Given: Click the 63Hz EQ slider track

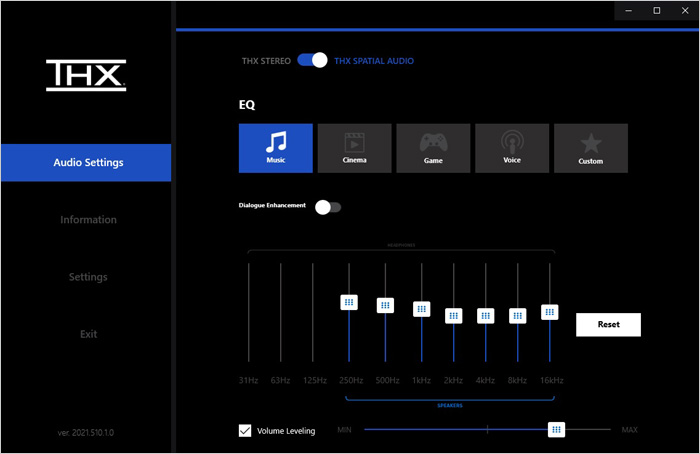Looking at the screenshot, I should pos(281,312).
